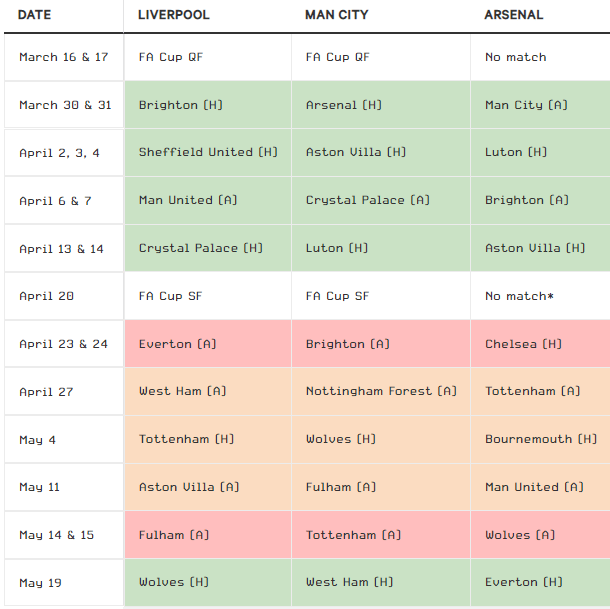
Task: Select Arsenal's Tottenham (A) fixture cell
Action: [540, 391]
